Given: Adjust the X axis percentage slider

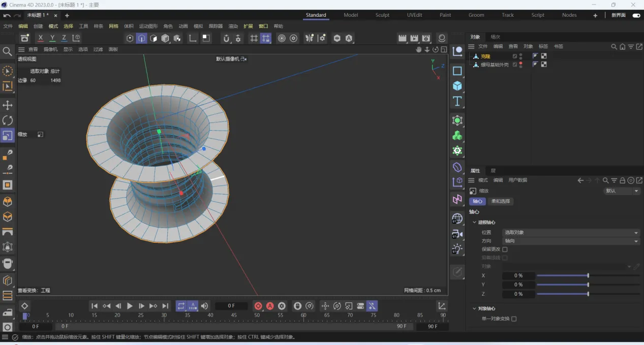Looking at the screenshot, I should point(588,275).
